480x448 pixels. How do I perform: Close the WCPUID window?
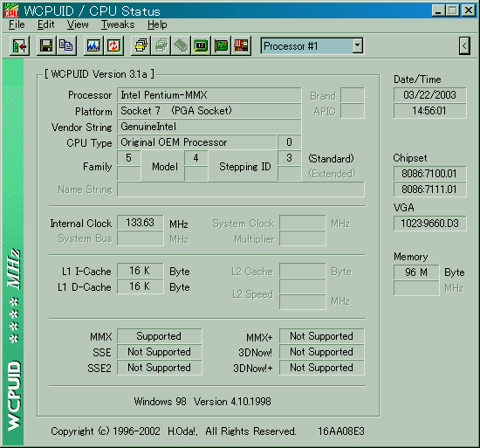pos(469,10)
